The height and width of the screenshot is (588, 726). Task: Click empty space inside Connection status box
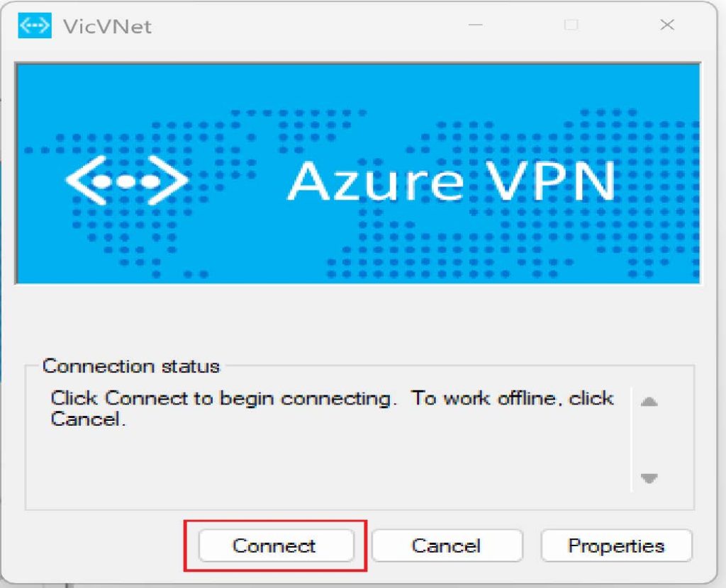319,468
